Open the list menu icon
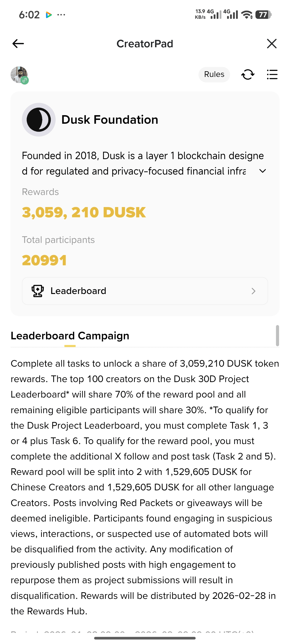This screenshot has width=290, height=644. (272, 75)
